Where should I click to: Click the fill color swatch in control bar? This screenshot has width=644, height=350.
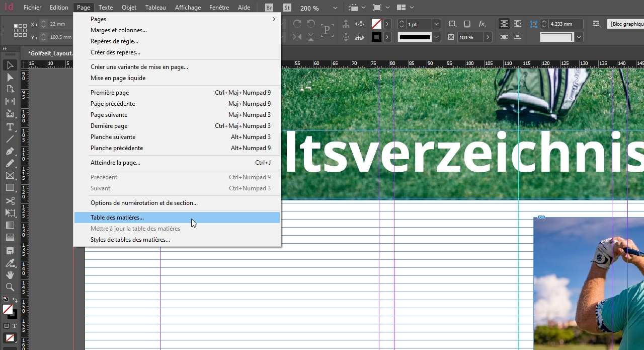(376, 24)
